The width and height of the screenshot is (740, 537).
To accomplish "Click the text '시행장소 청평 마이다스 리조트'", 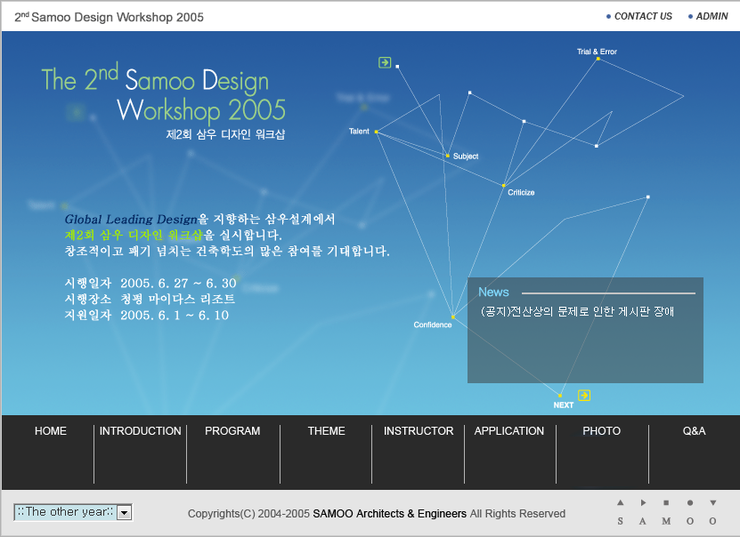I will point(150,299).
